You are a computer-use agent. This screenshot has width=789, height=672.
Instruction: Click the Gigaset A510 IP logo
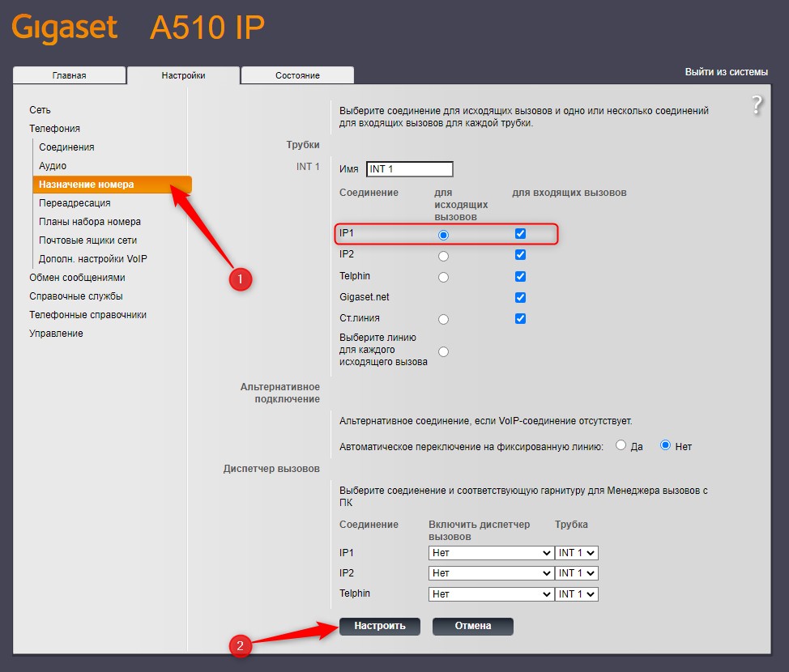click(138, 28)
